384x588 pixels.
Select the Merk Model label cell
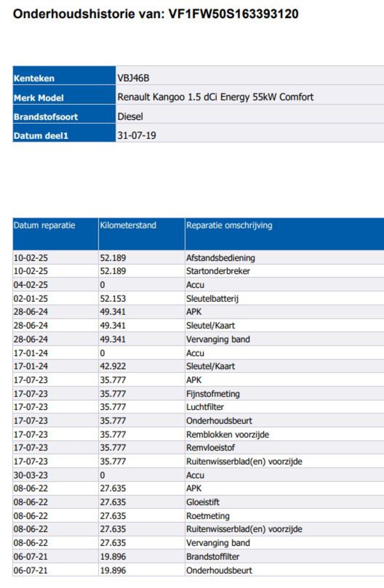[64, 97]
